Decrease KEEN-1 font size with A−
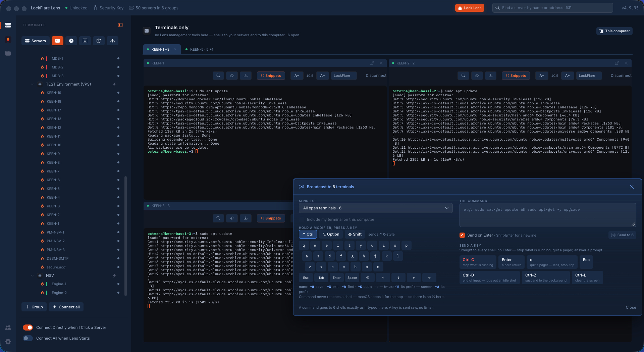This screenshot has height=352, width=644. [x=297, y=76]
